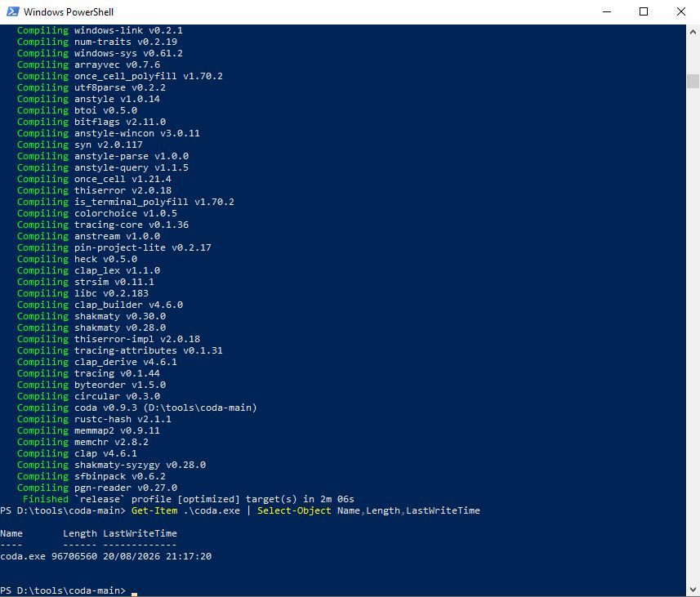Click the 'bitflags v2.11.0' line
Viewport: 700px width, 597px height.
(91, 122)
